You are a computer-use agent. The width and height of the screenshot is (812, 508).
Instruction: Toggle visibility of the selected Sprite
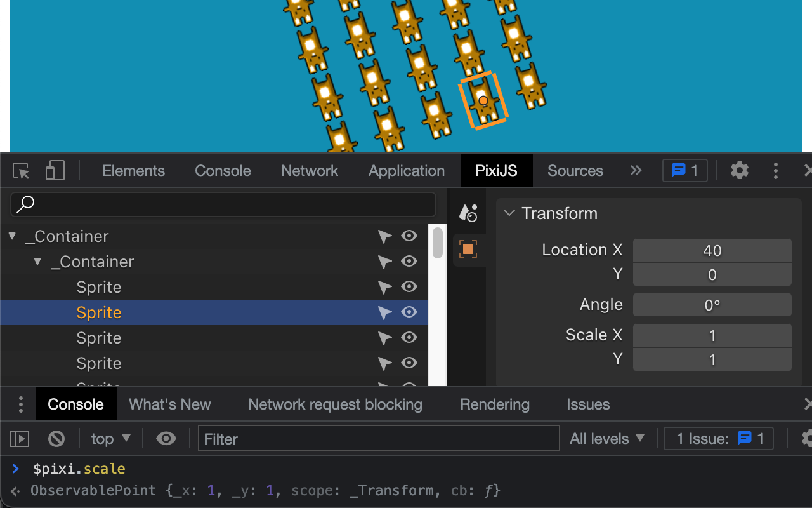[409, 312]
